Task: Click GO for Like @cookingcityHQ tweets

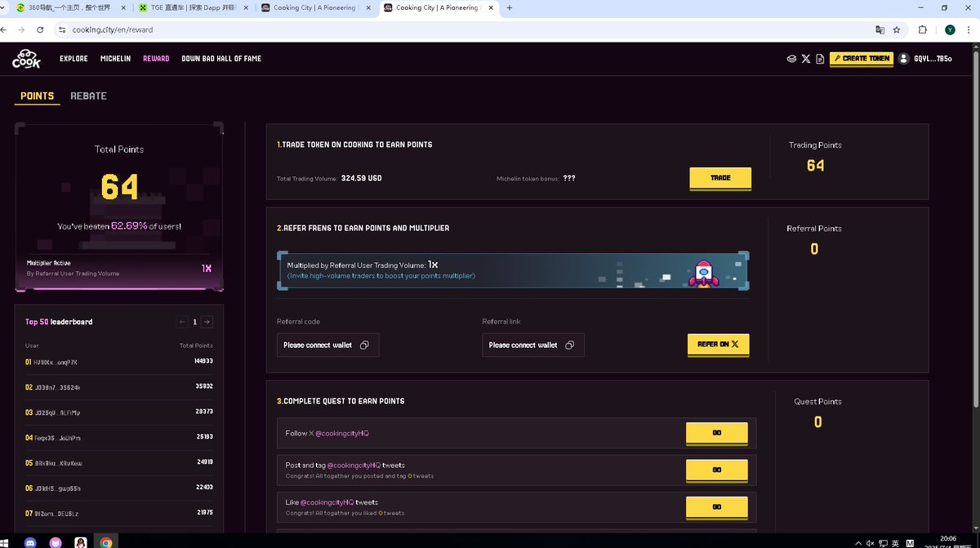Action: click(x=717, y=507)
